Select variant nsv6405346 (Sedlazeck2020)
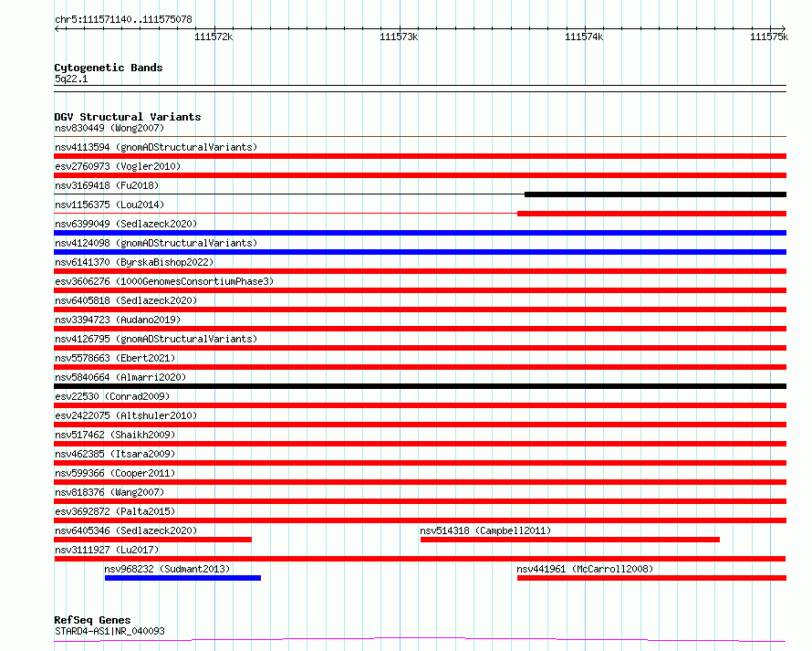The image size is (812, 651). point(126,530)
